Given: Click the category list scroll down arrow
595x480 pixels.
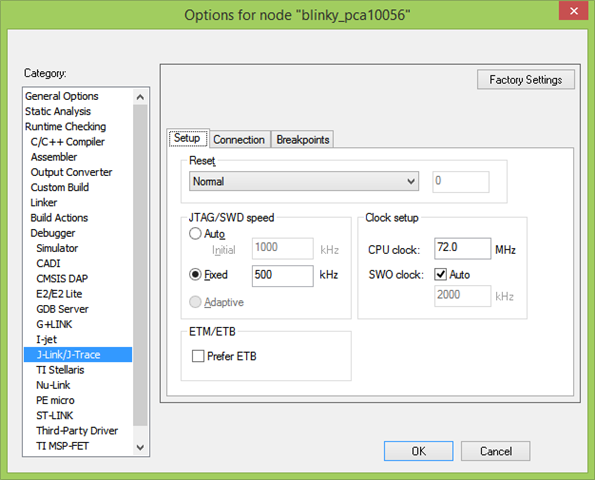Looking at the screenshot, I should tap(140, 447).
